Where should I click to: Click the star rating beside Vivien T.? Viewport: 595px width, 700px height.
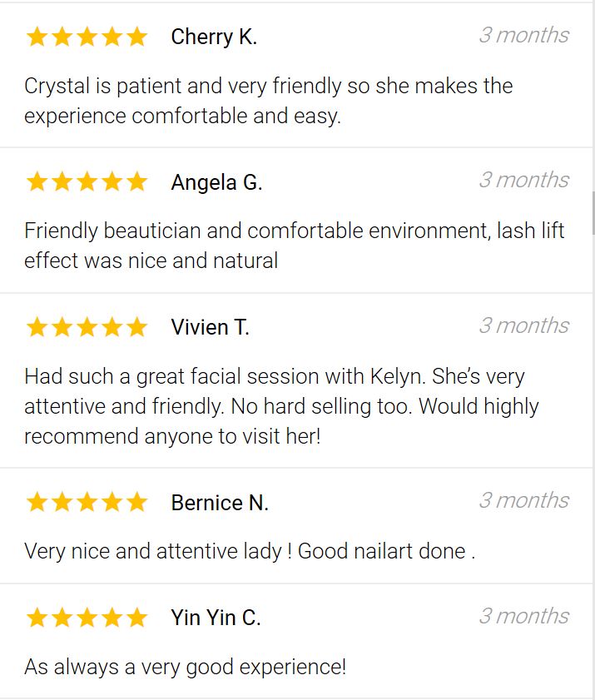[87, 327]
